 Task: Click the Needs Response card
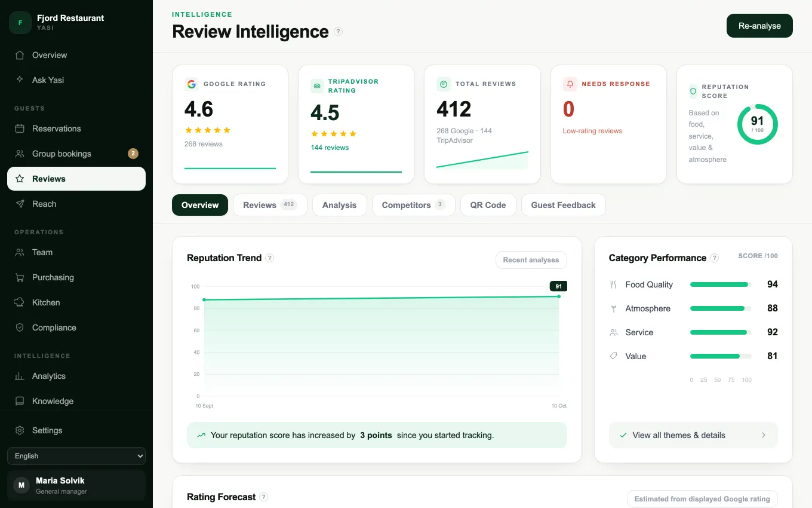[608, 124]
